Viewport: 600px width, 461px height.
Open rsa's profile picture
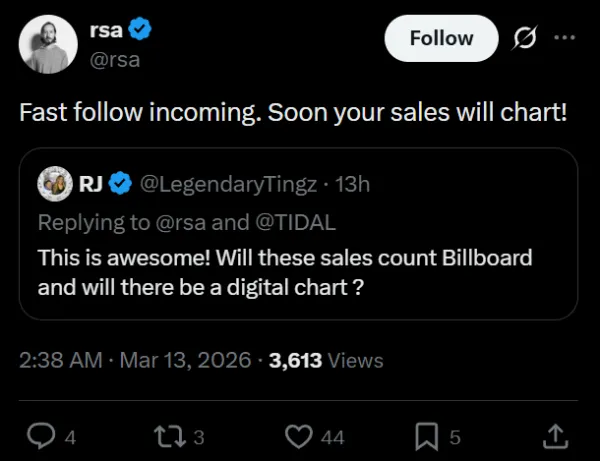pos(50,45)
